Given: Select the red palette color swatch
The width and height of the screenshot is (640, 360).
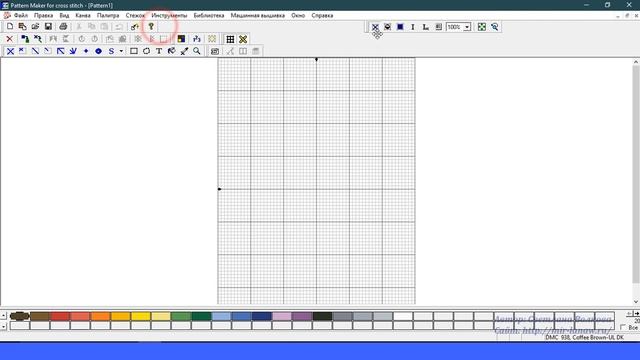Looking at the screenshot, I should coord(60,316).
